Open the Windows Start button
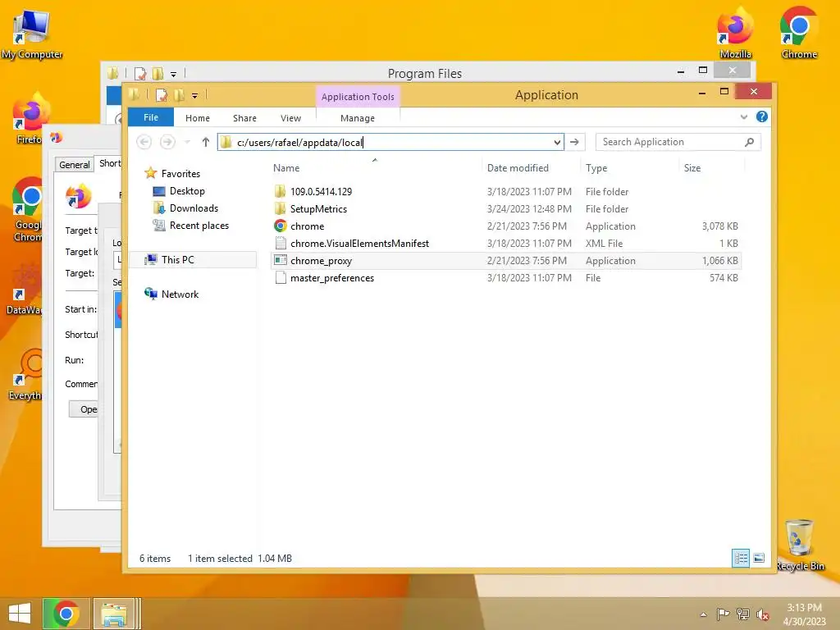 coord(20,614)
